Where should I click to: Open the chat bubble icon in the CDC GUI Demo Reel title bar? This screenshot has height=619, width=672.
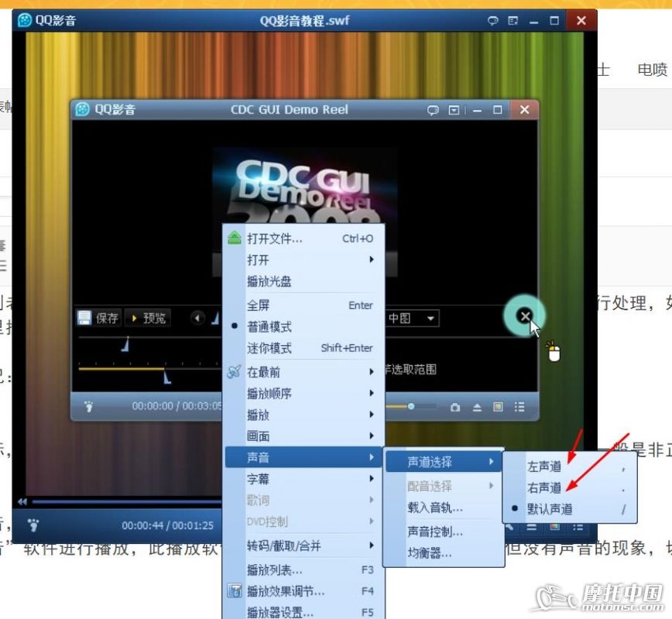pos(433,111)
